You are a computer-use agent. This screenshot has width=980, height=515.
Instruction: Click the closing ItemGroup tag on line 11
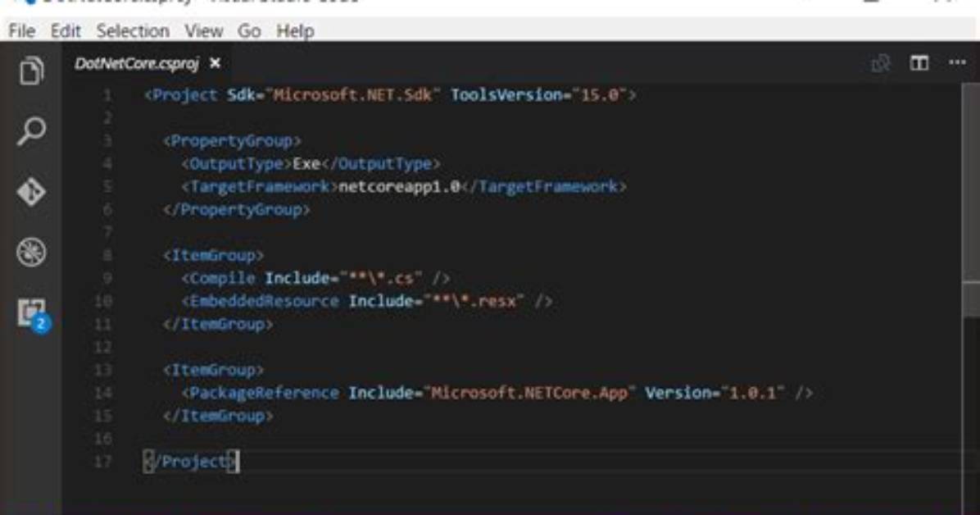coord(217,324)
